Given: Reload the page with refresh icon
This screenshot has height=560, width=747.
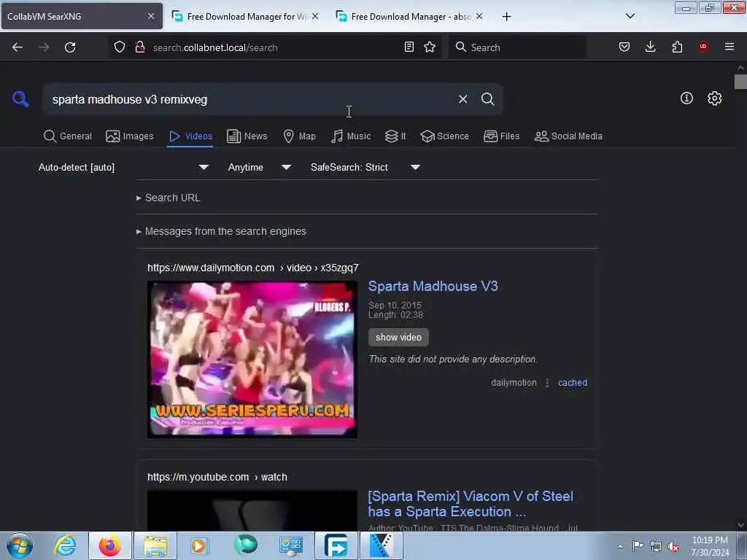Looking at the screenshot, I should tap(70, 47).
